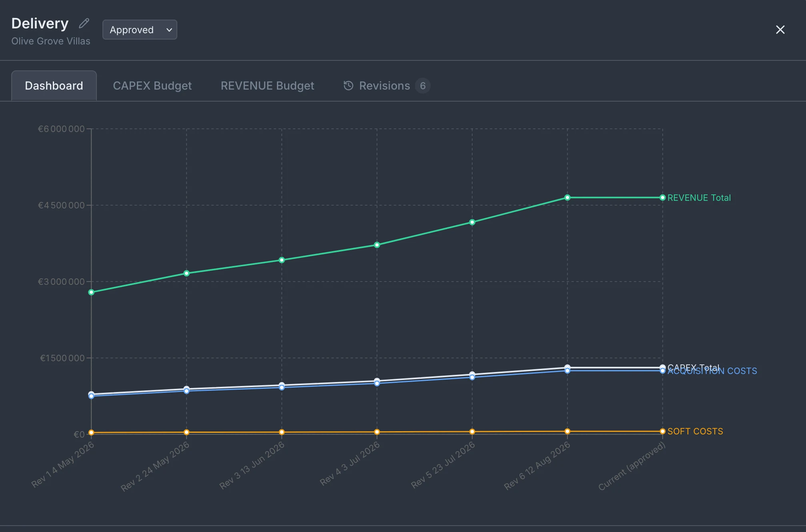Click the Rev 6 12 Aug 2026 axis label
The width and height of the screenshot is (806, 532).
(537, 466)
